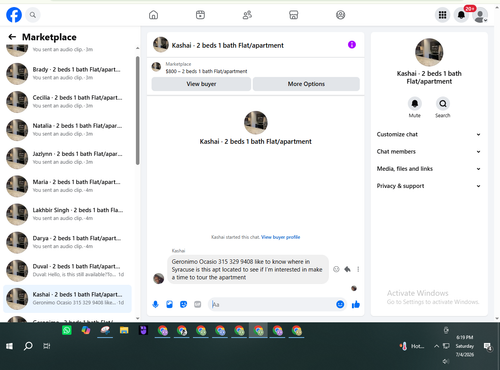
Task: Click the back arrow beside Marketplace
Action: pyautogui.click(x=12, y=37)
